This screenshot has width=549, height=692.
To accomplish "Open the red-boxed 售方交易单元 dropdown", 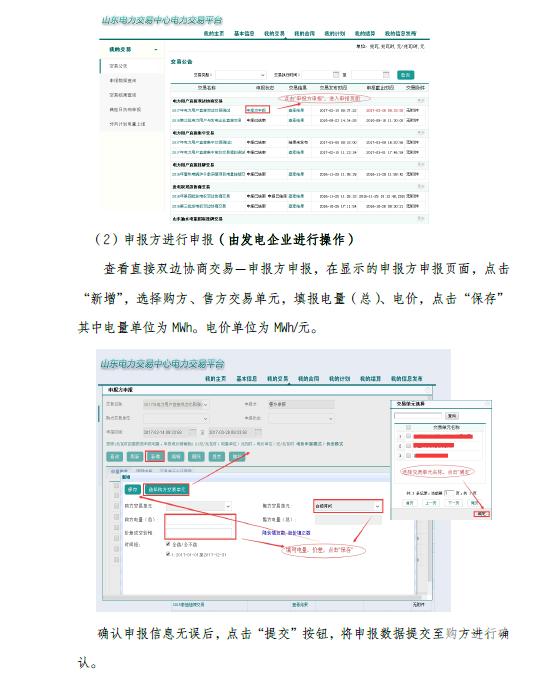I will tap(347, 506).
